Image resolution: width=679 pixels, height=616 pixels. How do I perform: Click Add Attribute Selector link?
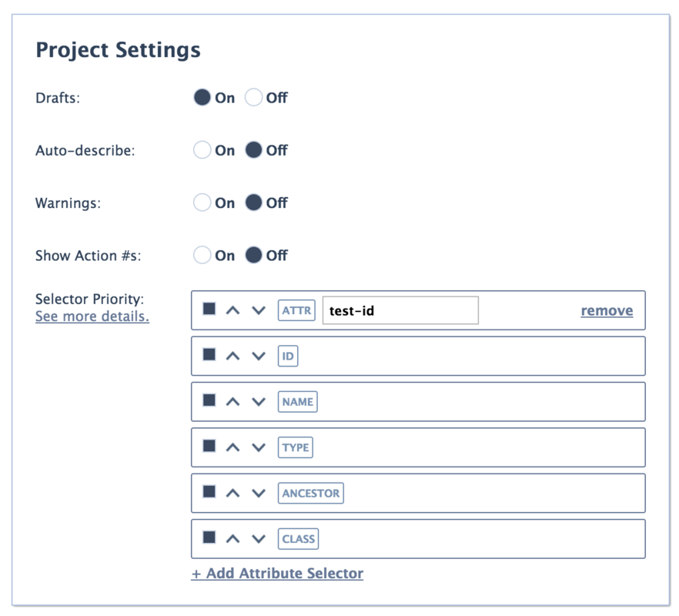pos(277,573)
